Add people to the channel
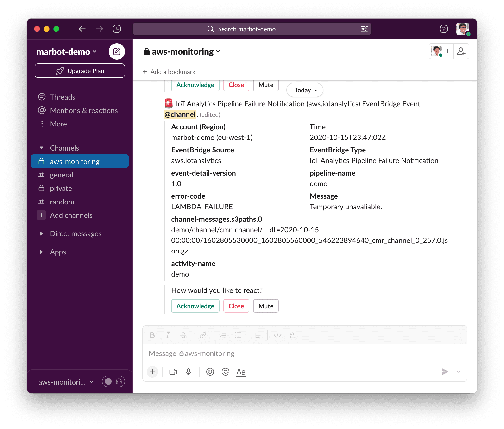Image resolution: width=504 pixels, height=429 pixels. (461, 51)
